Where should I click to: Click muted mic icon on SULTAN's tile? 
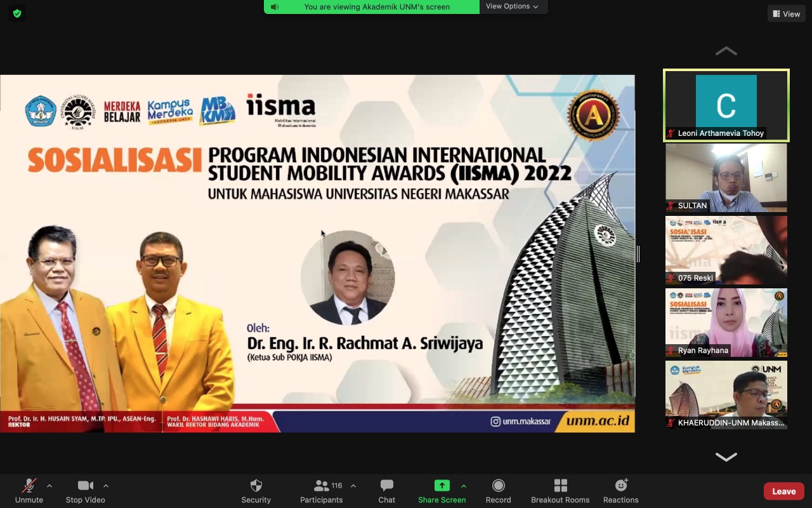[x=671, y=206]
